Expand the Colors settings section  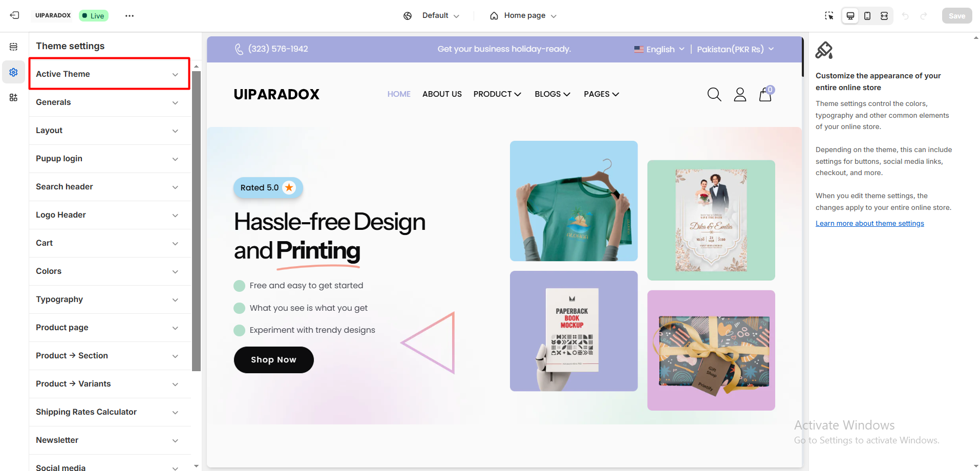(110, 271)
